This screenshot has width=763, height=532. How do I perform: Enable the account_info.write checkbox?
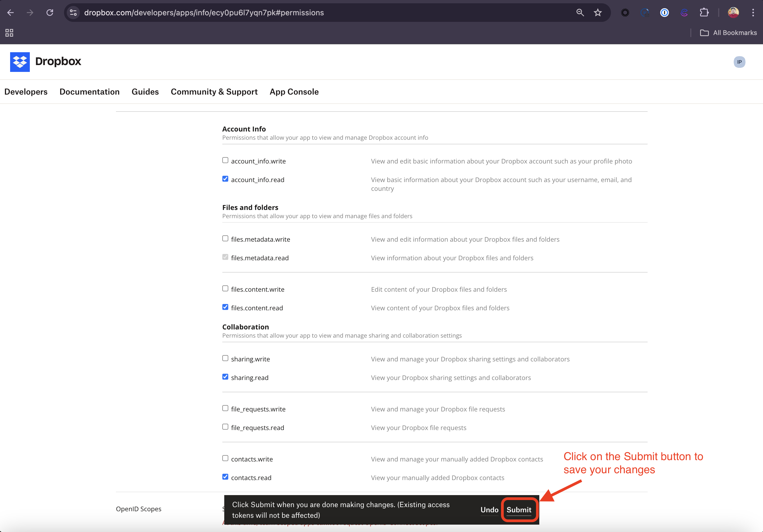point(225,160)
